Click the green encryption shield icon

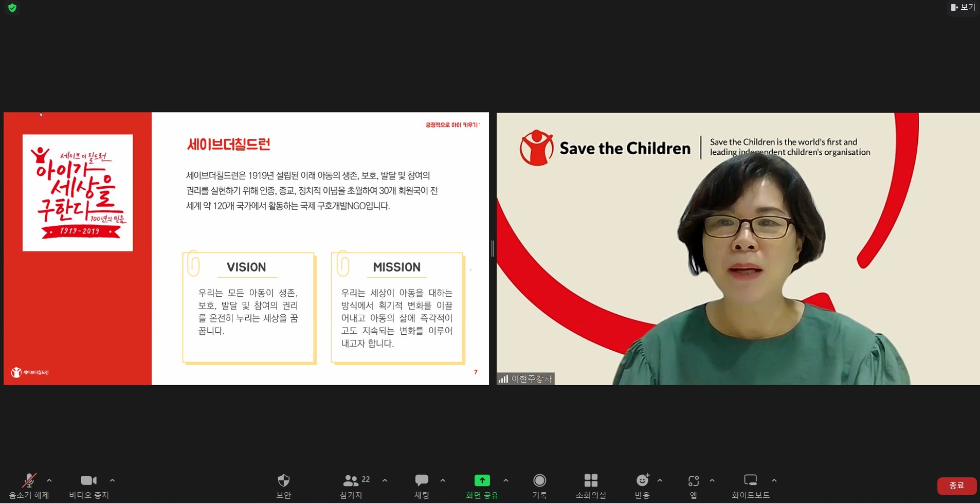(12, 8)
